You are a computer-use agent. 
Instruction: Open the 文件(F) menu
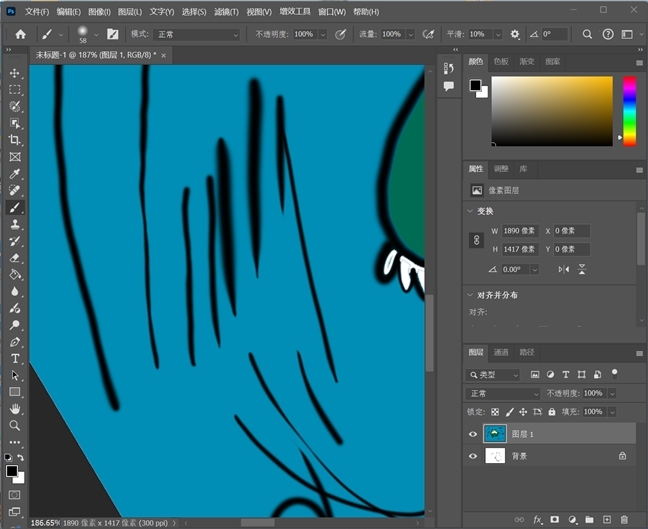tap(37, 12)
